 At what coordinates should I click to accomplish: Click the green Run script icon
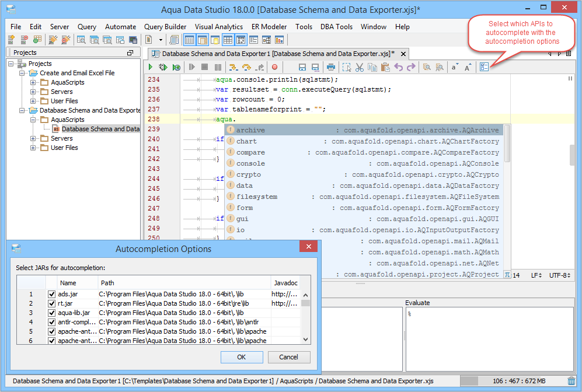151,67
